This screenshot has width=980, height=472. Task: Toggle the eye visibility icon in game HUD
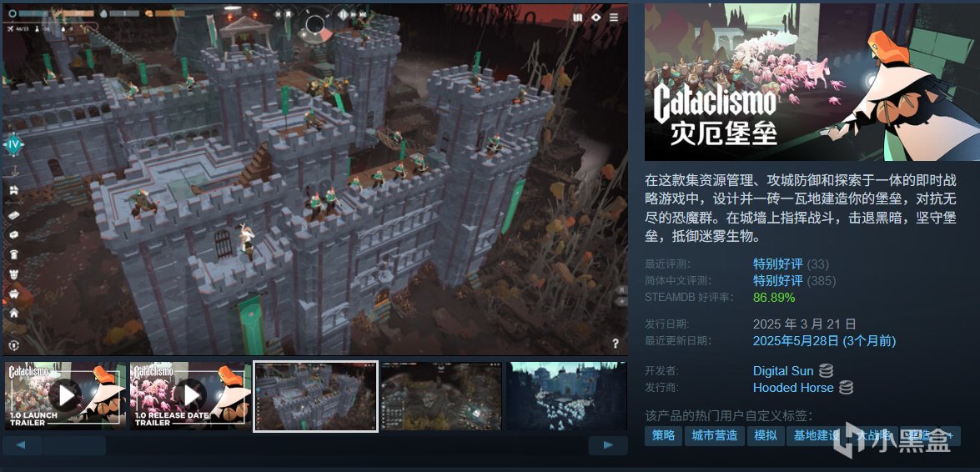(596, 18)
